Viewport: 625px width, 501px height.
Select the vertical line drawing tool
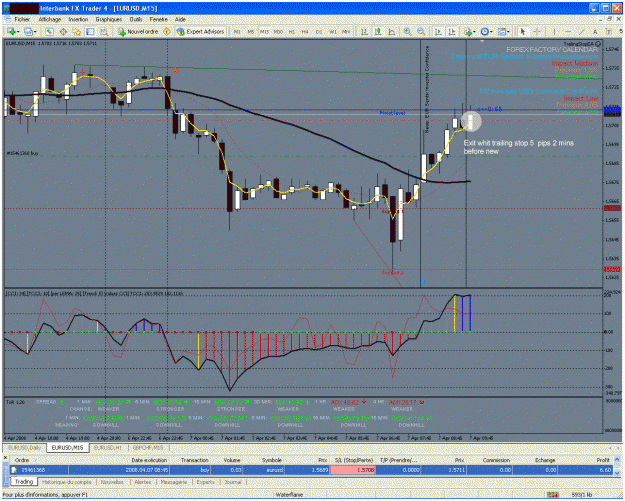pyautogui.click(x=554, y=31)
